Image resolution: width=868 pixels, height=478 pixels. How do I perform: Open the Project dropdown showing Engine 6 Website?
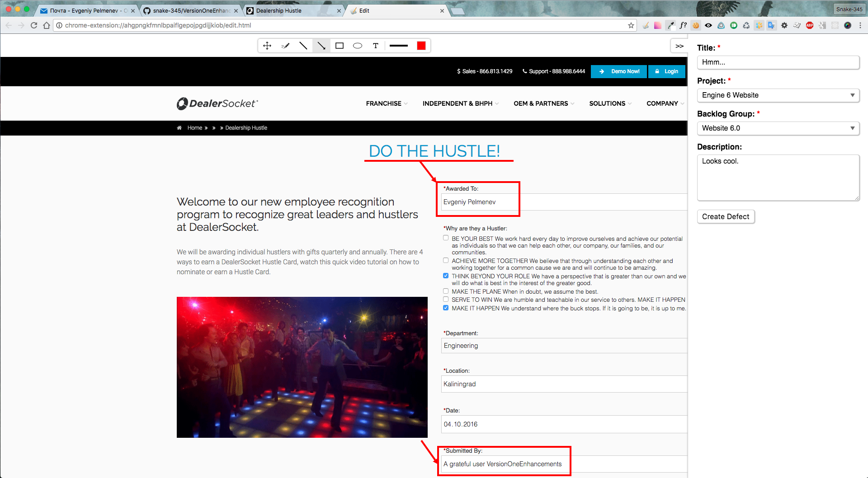778,95
